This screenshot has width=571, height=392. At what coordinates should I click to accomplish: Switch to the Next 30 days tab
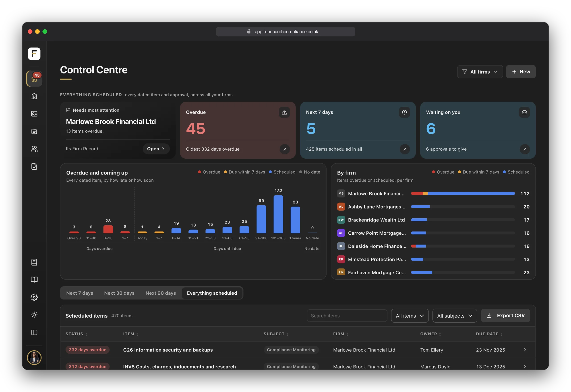coord(119,293)
